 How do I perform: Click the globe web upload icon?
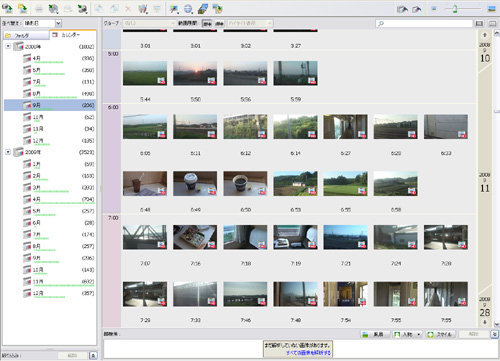point(188,9)
